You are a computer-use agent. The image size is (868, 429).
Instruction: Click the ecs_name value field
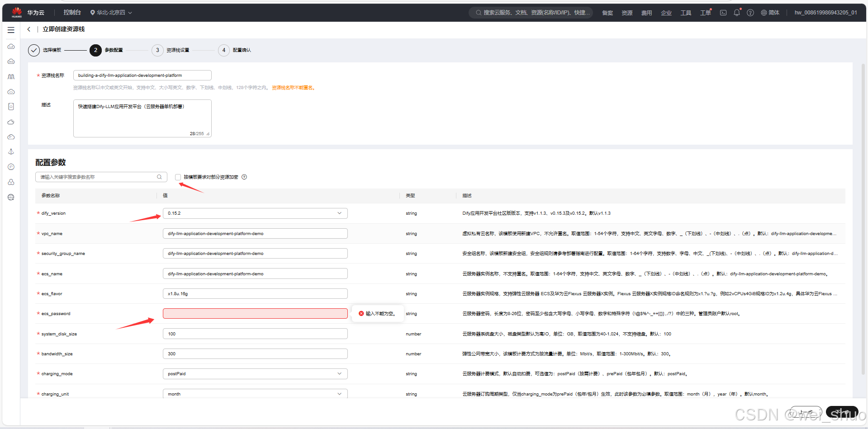point(255,273)
